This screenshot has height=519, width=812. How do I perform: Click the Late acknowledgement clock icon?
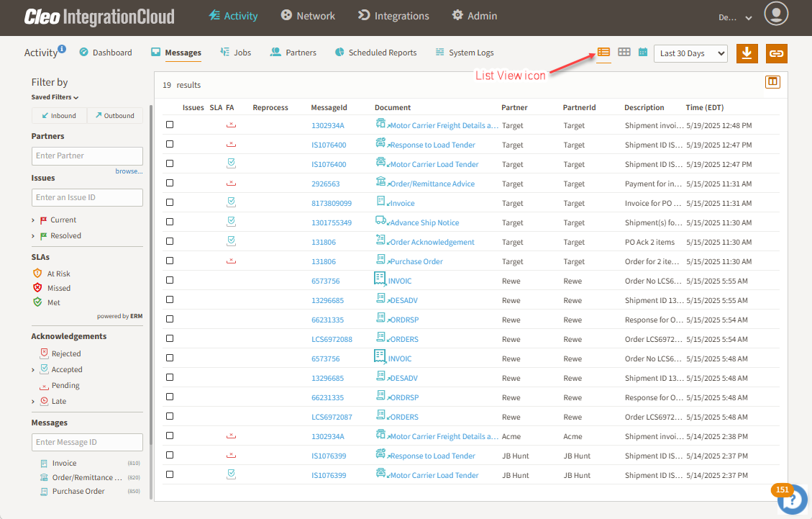44,401
